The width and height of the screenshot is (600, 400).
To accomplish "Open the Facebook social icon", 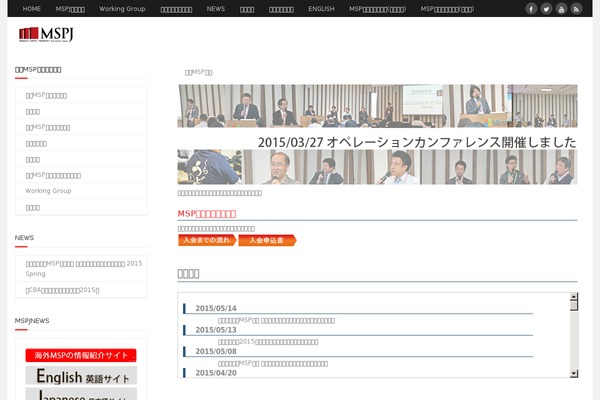I will coord(531,8).
